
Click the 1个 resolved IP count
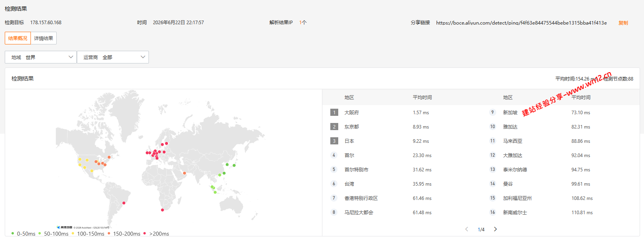point(303,23)
